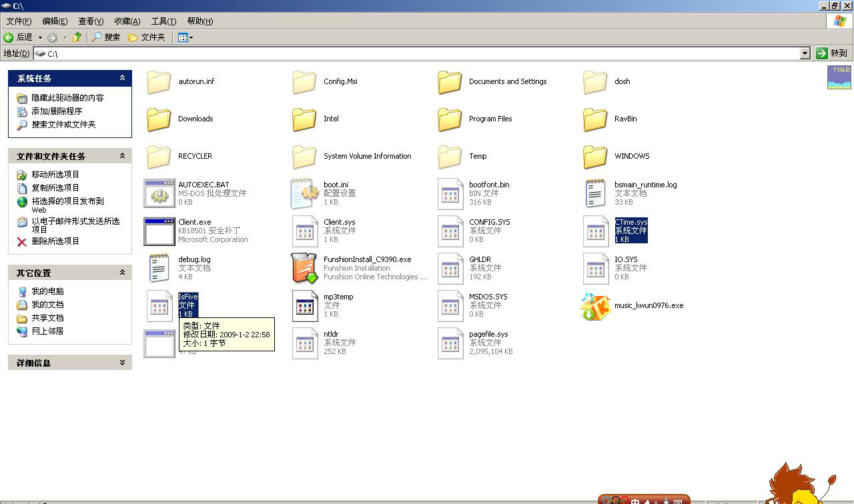Toggle the Folders pane button

click(147, 37)
